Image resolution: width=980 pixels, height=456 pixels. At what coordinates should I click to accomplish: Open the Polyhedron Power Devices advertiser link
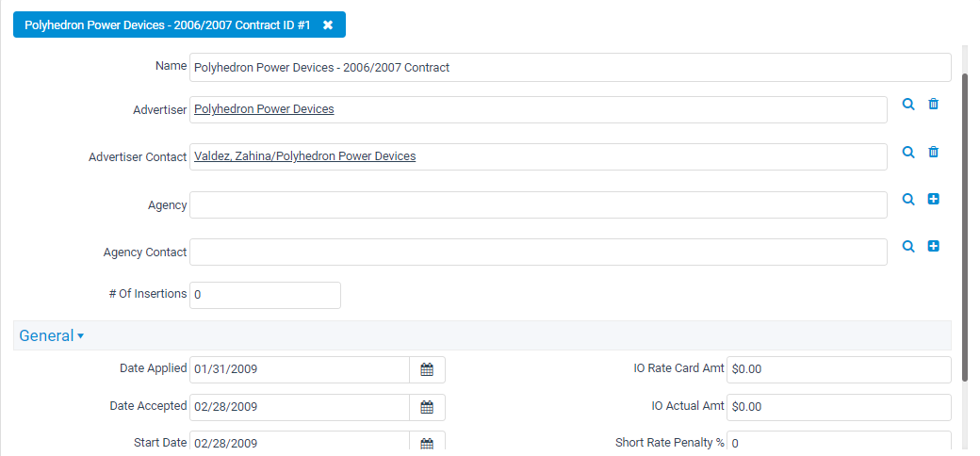tap(264, 109)
